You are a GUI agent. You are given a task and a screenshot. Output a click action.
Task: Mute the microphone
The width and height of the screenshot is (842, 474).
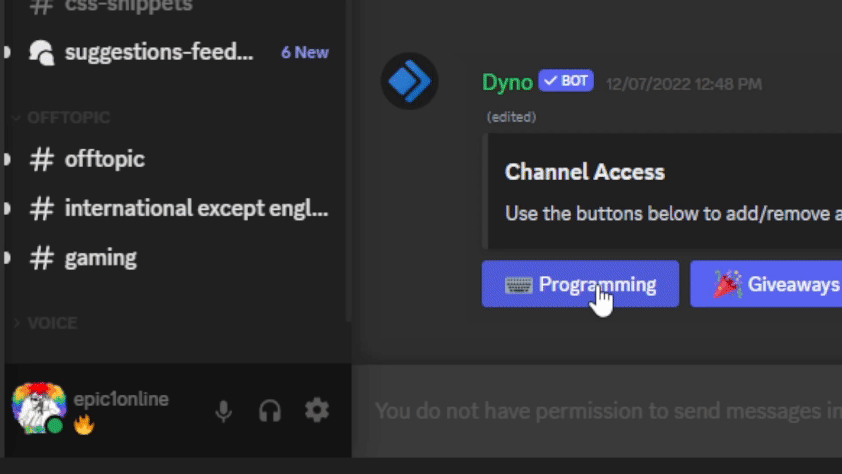click(223, 411)
